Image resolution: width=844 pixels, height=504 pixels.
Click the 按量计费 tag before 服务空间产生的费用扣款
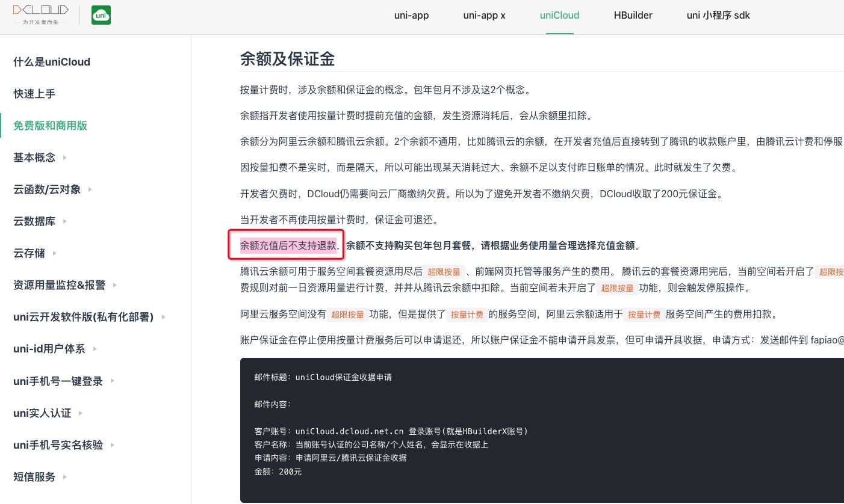pos(644,315)
